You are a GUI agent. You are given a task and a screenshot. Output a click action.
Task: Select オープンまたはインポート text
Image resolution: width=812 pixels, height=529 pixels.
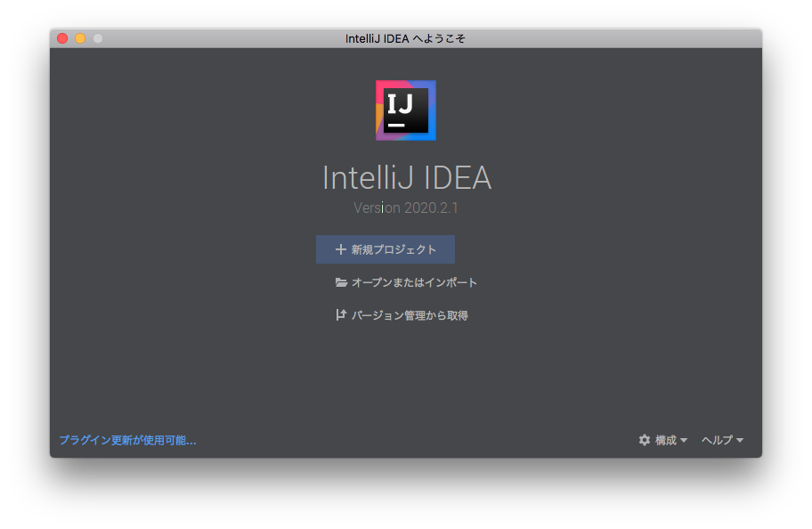coord(414,282)
